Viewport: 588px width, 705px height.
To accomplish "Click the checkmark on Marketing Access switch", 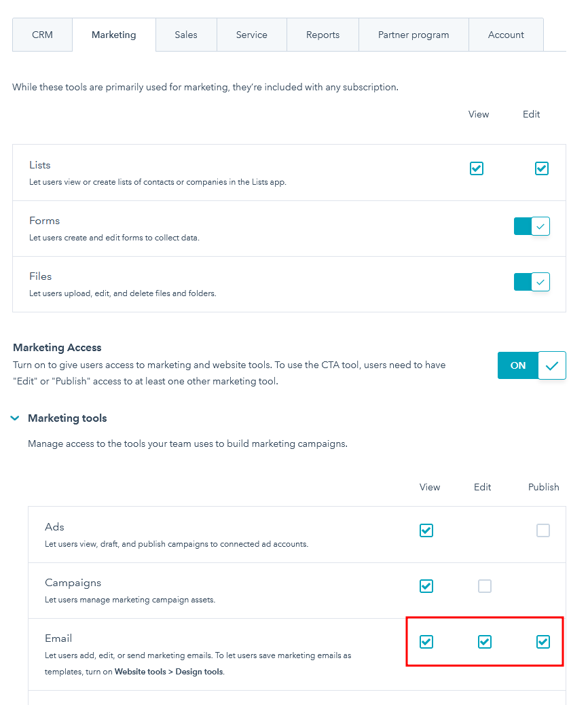I will tap(551, 365).
